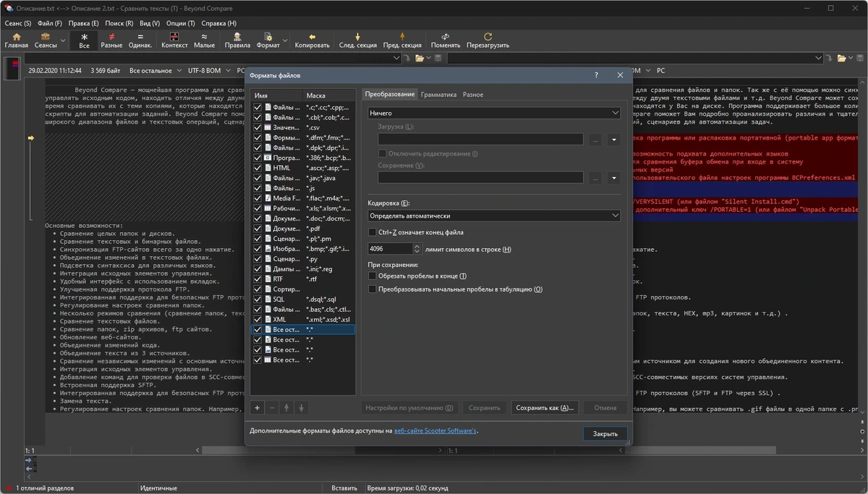Open the Правила rules toolbar button
This screenshot has width=868, height=494.
click(x=237, y=41)
